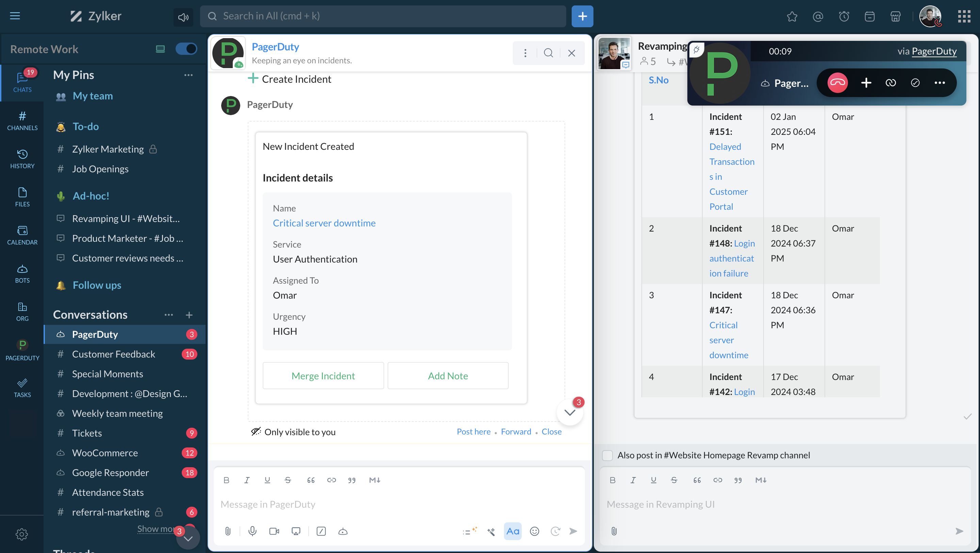Click the speaker announcement icon
The image size is (980, 553).
(x=183, y=17)
